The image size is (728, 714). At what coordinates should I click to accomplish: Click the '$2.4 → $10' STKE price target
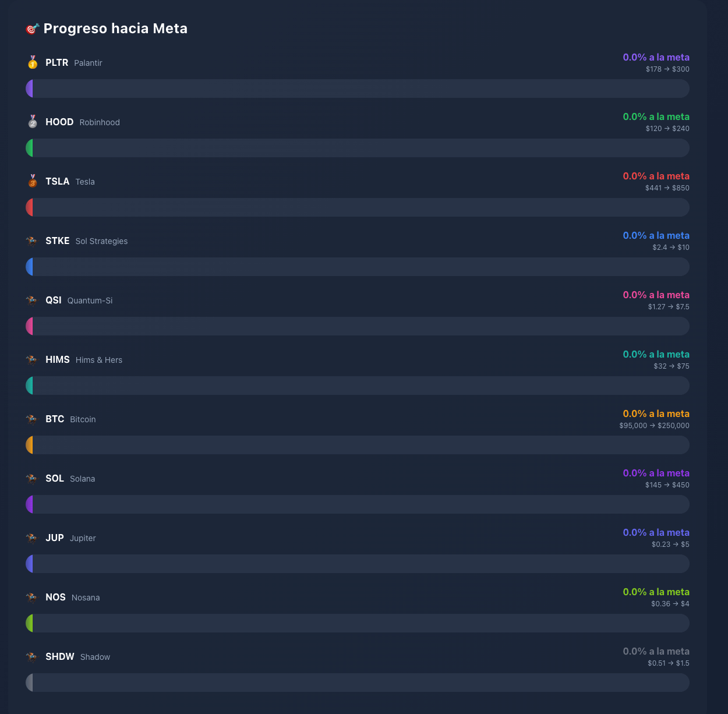click(x=671, y=248)
